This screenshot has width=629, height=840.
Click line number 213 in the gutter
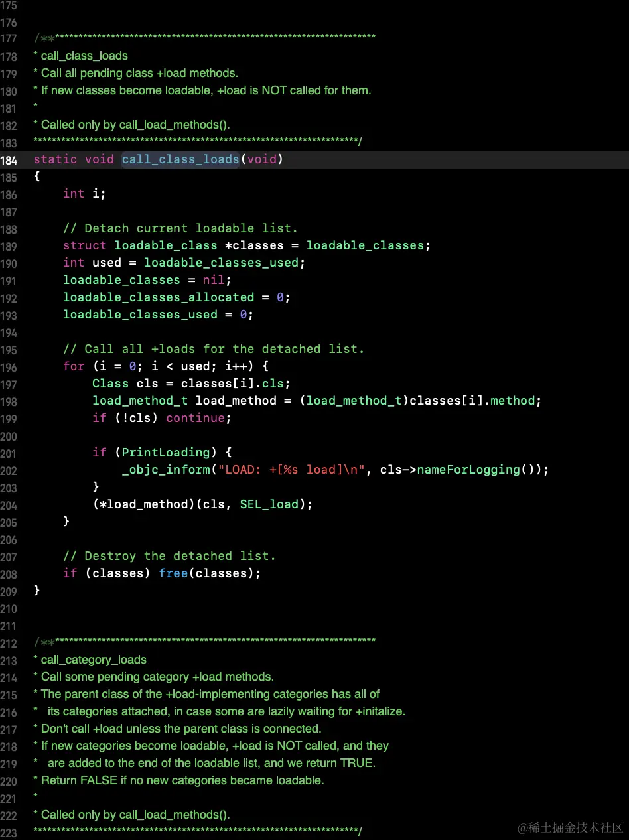pyautogui.click(x=9, y=660)
